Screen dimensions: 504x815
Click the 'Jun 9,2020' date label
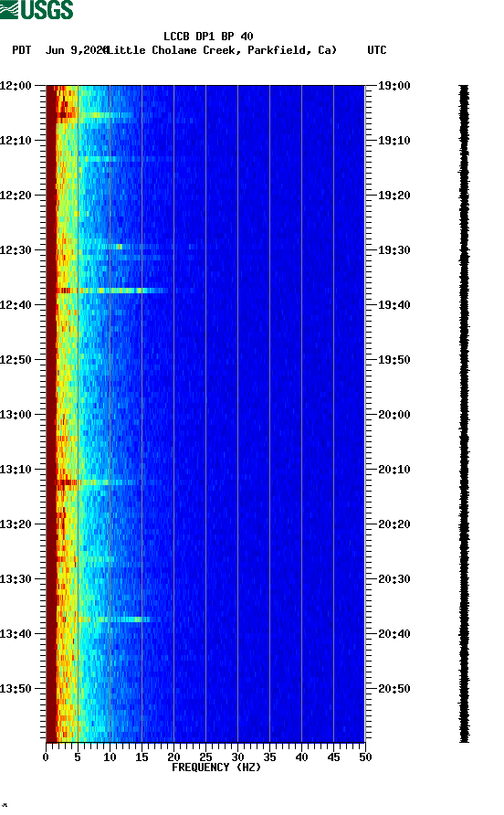(x=76, y=50)
